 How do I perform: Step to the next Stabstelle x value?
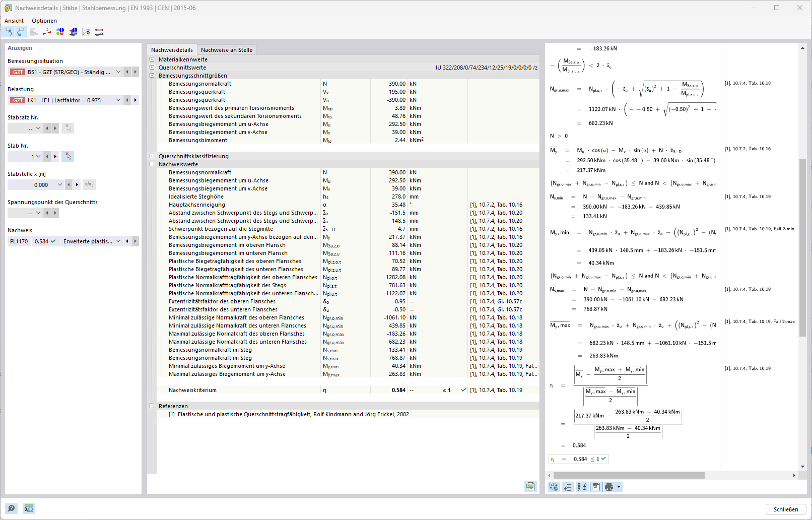coord(77,184)
